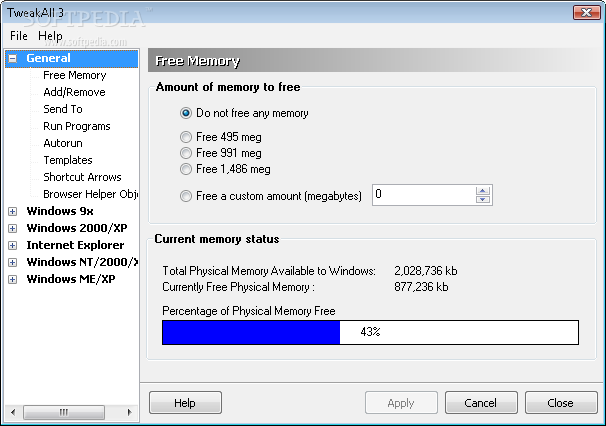Select the Windows 2000/XP category
Image resolution: width=606 pixels, height=426 pixels.
77,228
